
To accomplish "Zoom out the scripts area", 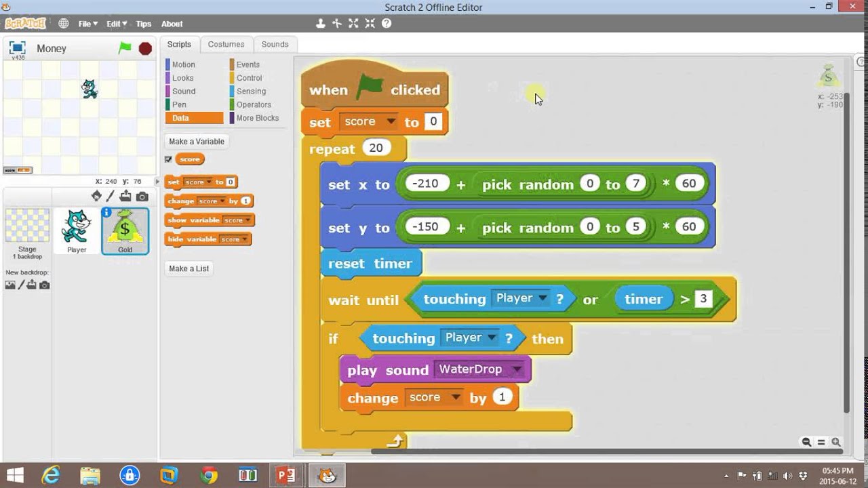I will pos(806,442).
